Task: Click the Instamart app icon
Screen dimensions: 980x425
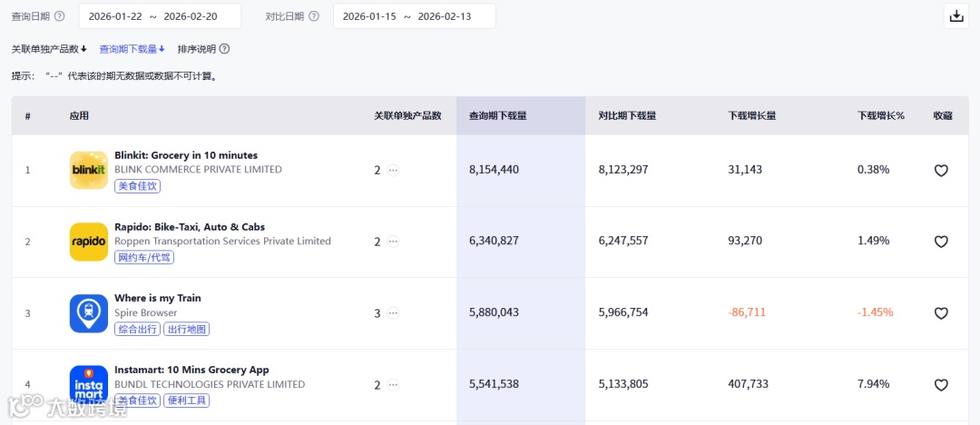Action: click(89, 384)
